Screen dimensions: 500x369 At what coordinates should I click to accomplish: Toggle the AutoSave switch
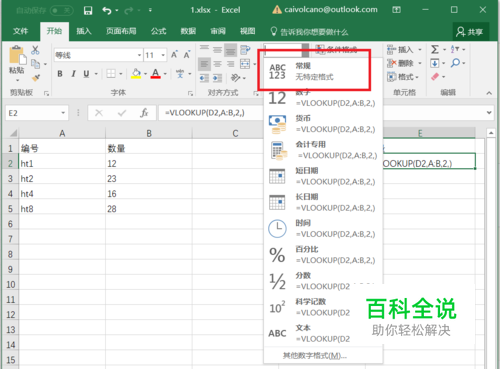(62, 10)
